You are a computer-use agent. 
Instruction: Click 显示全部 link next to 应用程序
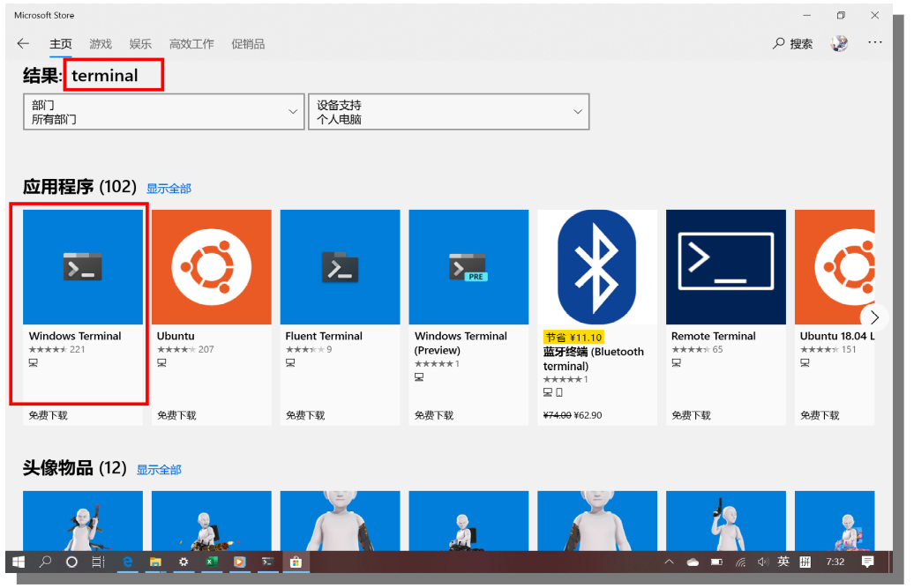point(169,189)
